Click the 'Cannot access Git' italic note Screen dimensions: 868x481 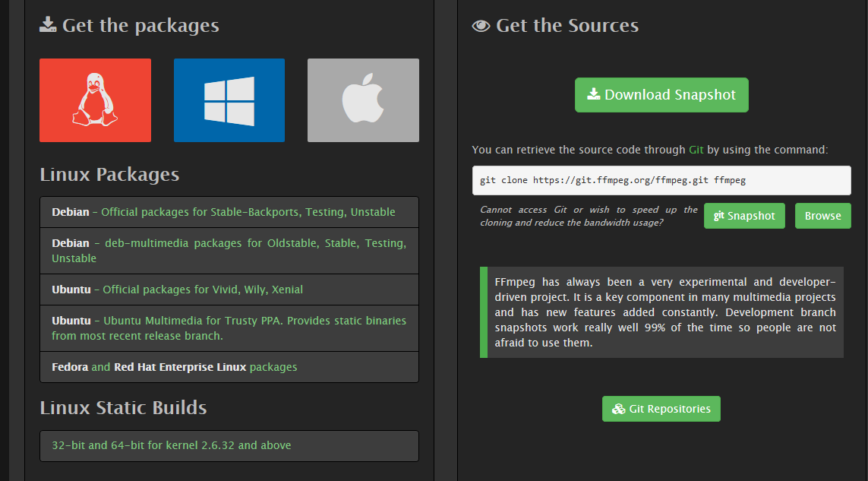click(589, 216)
